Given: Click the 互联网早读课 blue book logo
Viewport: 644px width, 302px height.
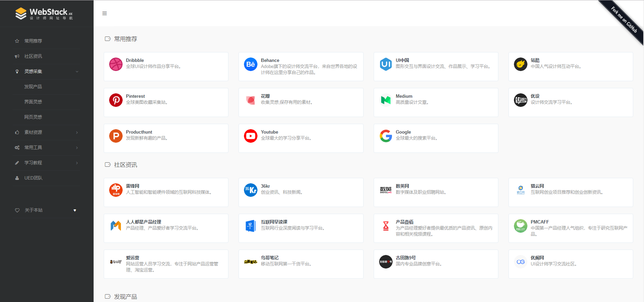Looking at the screenshot, I should tap(251, 226).
